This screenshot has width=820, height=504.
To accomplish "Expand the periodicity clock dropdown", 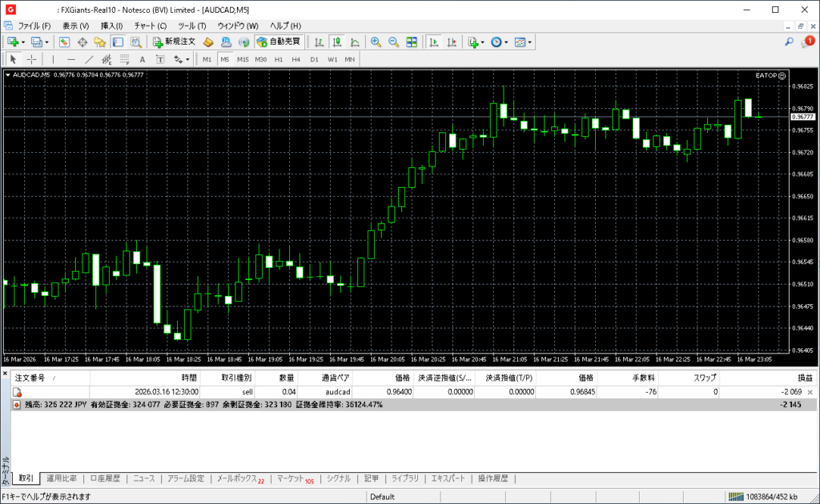I will point(506,42).
